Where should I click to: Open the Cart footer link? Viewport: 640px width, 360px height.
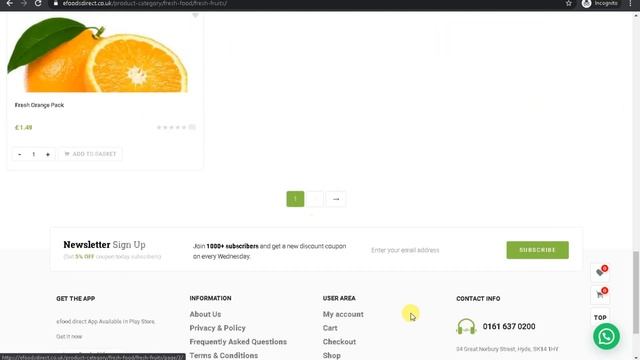(x=330, y=328)
